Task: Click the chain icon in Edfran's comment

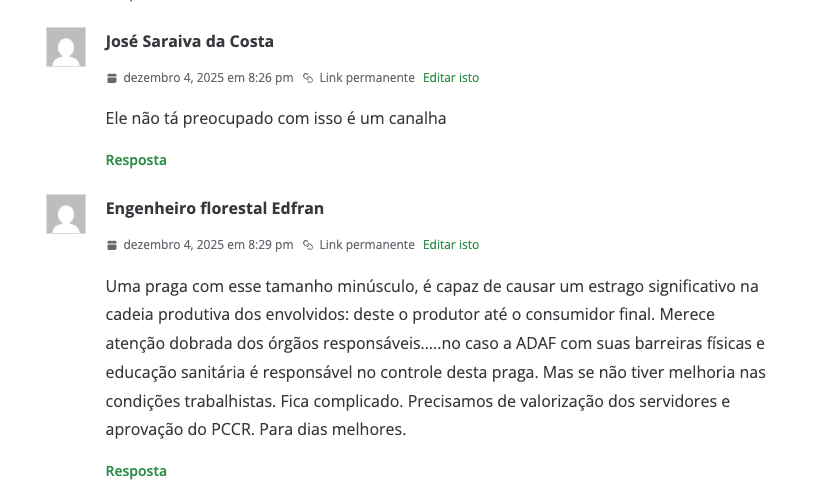Action: [308, 245]
